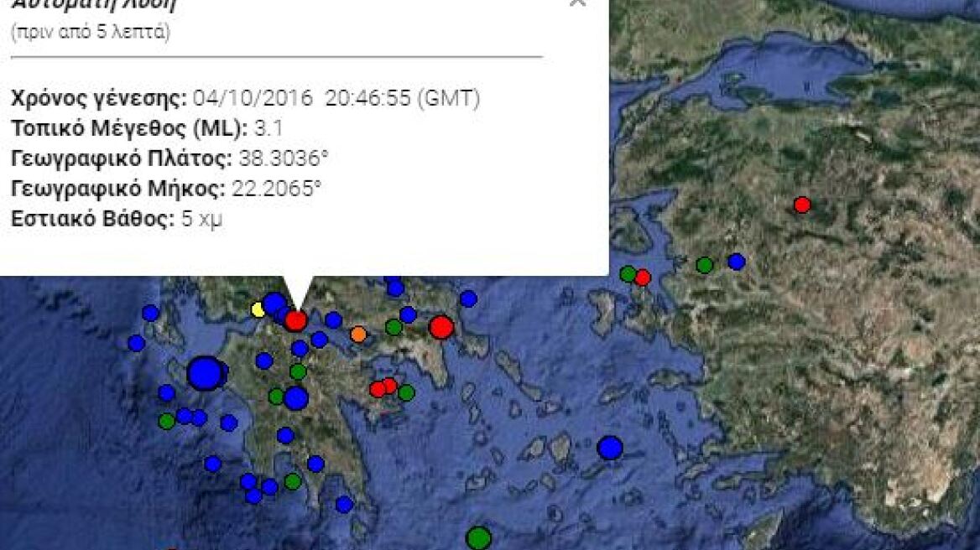Select the blue marker at the far western sea area
The width and height of the screenshot is (980, 550).
(x=135, y=343)
